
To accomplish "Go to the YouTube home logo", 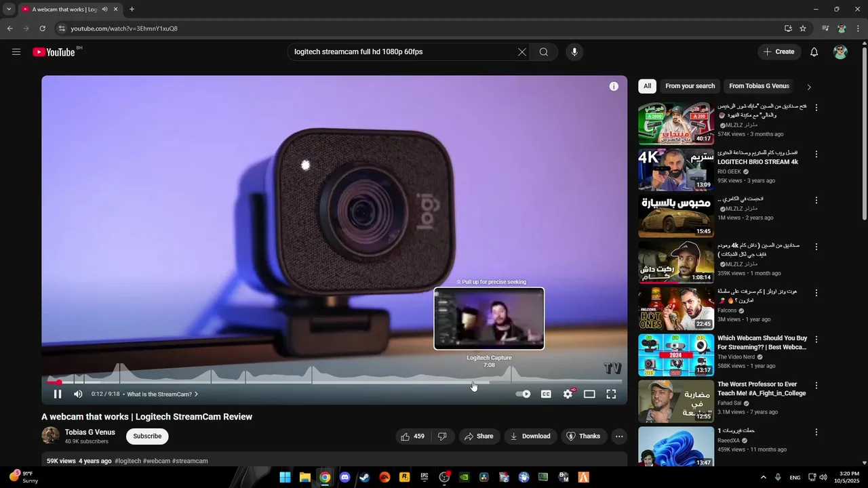I will pyautogui.click(x=54, y=52).
